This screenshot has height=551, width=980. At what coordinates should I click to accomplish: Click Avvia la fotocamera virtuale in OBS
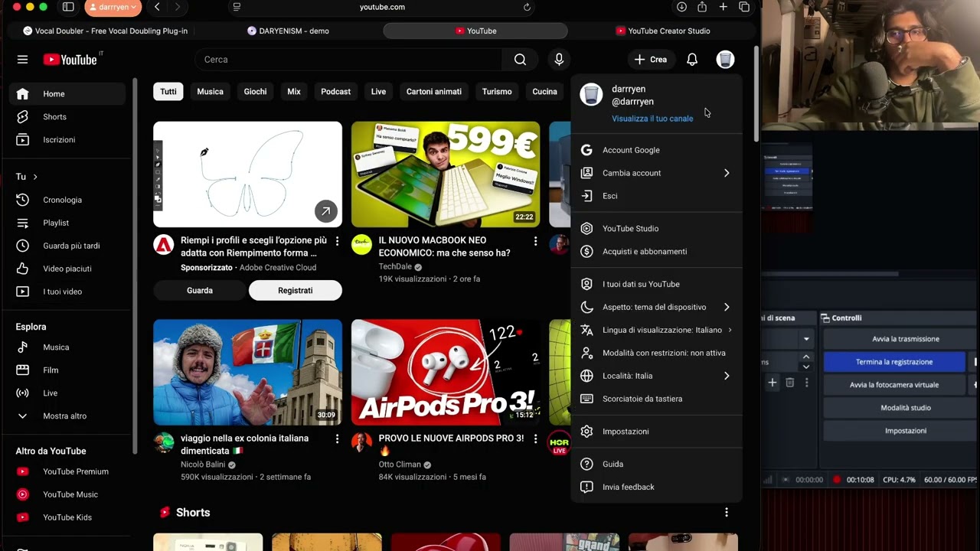click(x=894, y=385)
